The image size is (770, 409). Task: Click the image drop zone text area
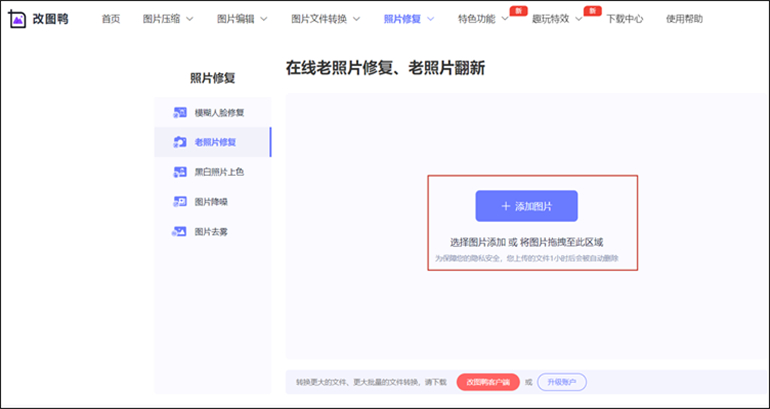pyautogui.click(x=526, y=242)
